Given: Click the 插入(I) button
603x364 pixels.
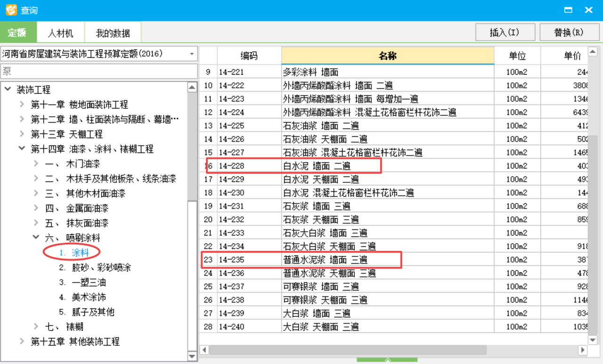Looking at the screenshot, I should coord(505,32).
